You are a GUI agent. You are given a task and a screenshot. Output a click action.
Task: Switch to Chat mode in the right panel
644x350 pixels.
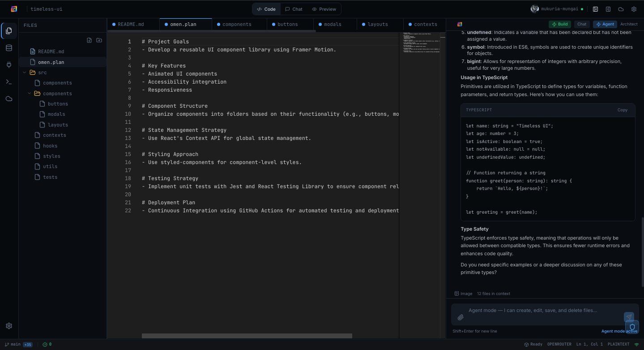(581, 24)
